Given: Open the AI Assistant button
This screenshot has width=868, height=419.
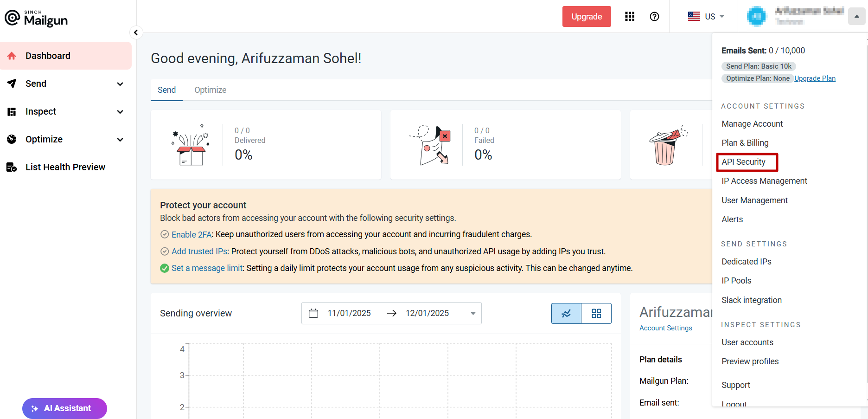Looking at the screenshot, I should 64,408.
